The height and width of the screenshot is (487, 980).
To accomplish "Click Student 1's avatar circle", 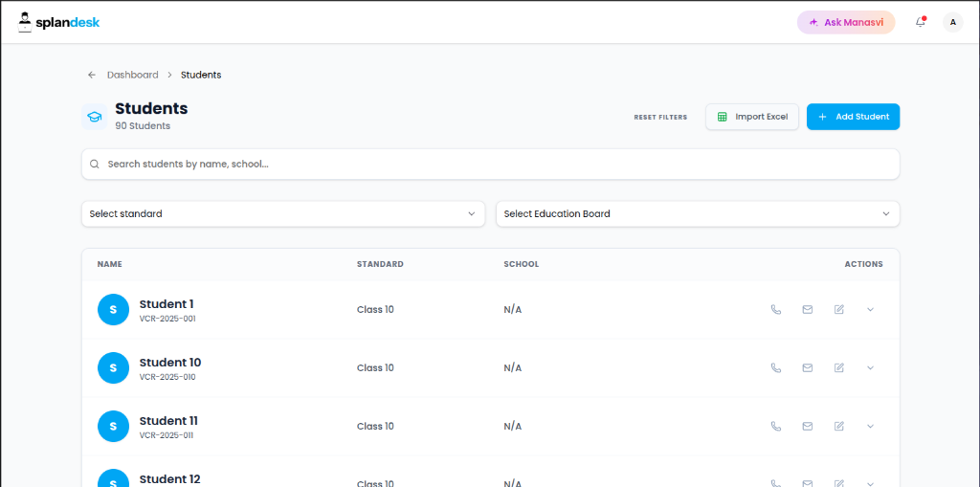I will (113, 309).
